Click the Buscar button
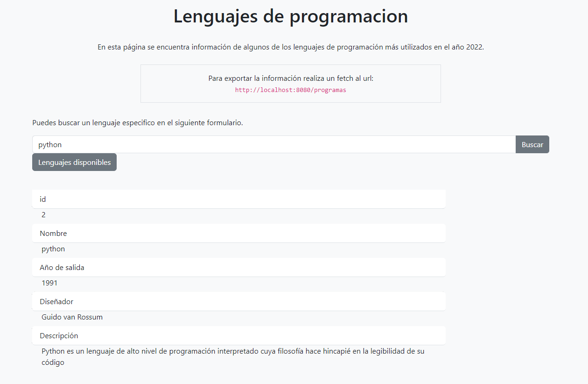This screenshot has height=384, width=588. point(532,144)
